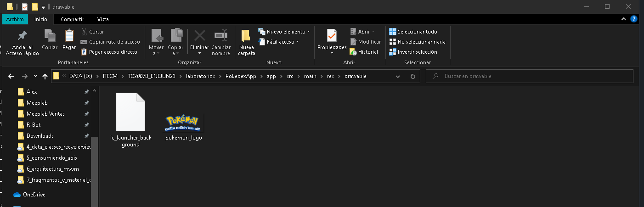Click Anclar al Acceso rápido pin icon
This screenshot has width=644, height=207.
[22, 36]
